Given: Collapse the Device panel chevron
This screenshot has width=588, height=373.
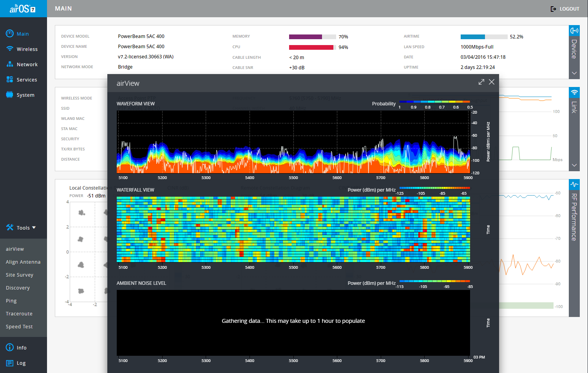Looking at the screenshot, I should pos(574,73).
